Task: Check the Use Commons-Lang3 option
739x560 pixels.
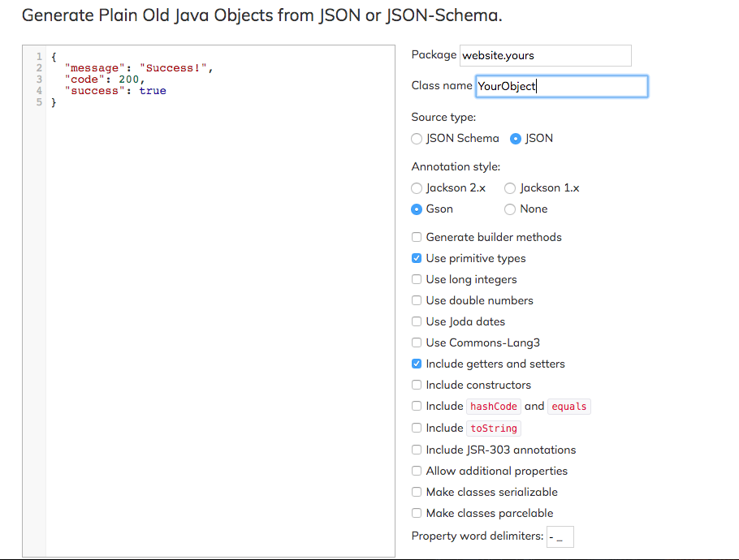Action: click(417, 343)
